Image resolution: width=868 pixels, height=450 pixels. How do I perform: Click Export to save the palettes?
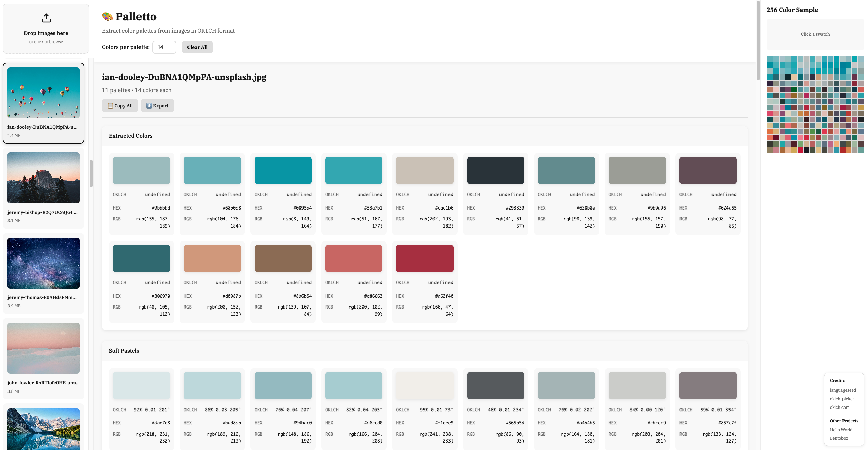click(x=157, y=105)
